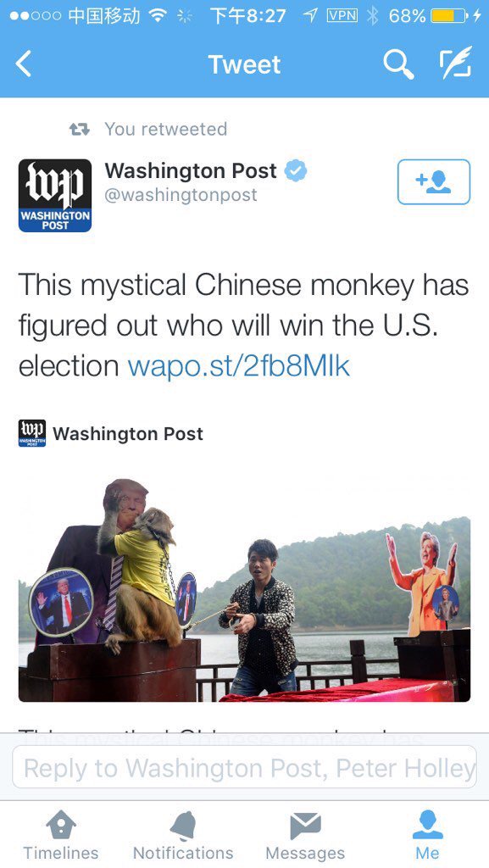Focus the Reply to Washington Post field
Image resolution: width=489 pixels, height=868 pixels.
(244, 766)
